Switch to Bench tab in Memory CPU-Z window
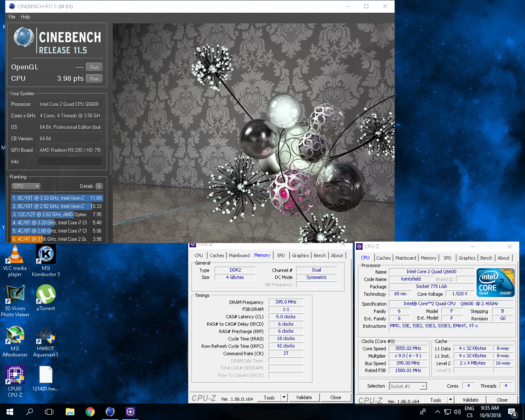The height and width of the screenshot is (420, 525). click(x=320, y=256)
